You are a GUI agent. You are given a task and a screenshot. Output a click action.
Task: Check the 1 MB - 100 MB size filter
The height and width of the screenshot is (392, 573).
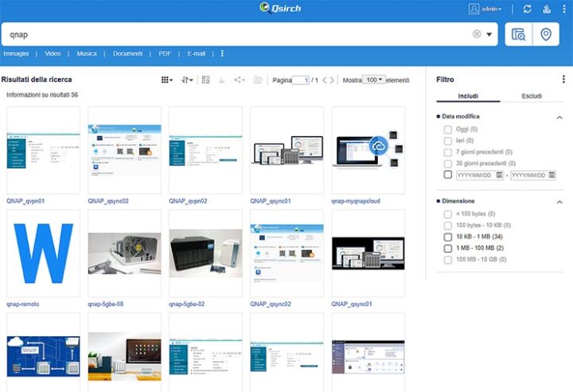(x=448, y=248)
